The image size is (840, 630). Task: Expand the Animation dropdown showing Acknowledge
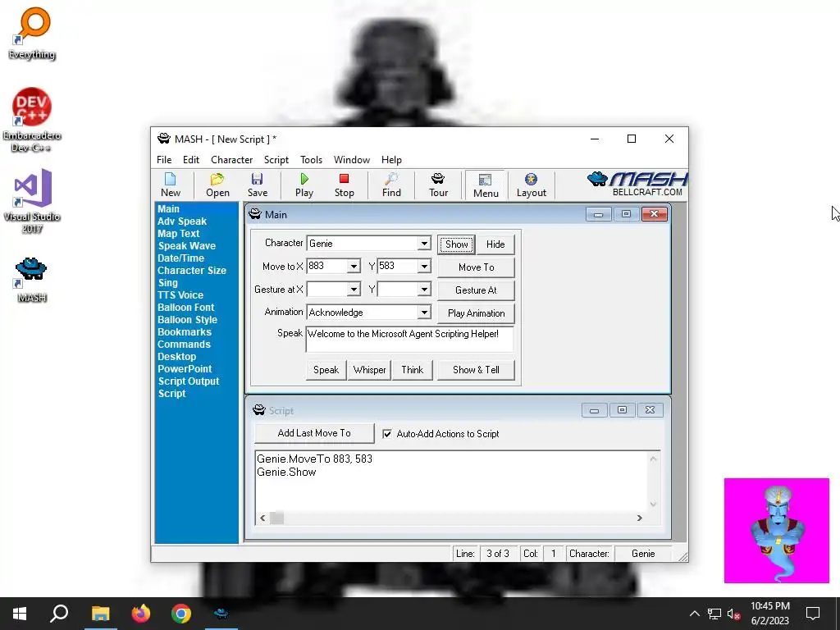pos(424,313)
